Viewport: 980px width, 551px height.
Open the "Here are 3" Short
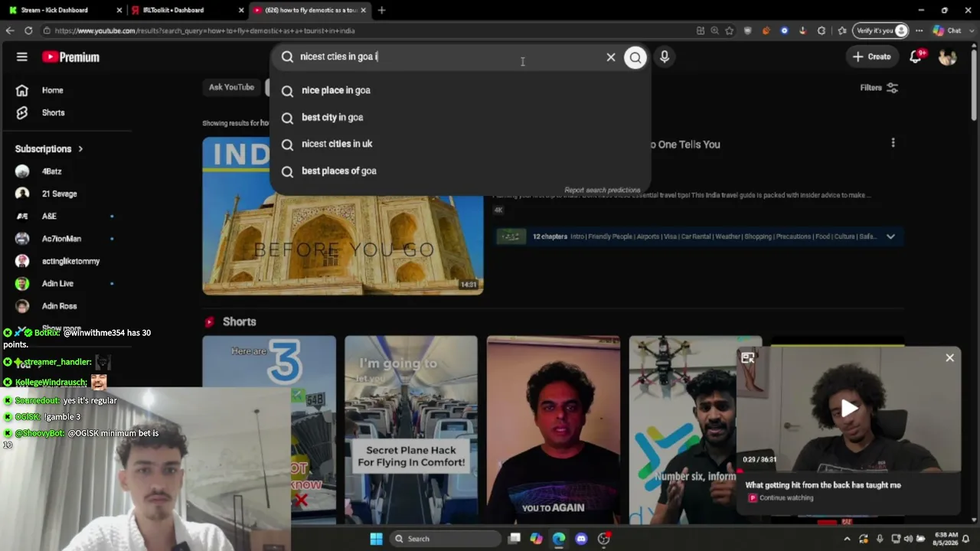(x=269, y=430)
